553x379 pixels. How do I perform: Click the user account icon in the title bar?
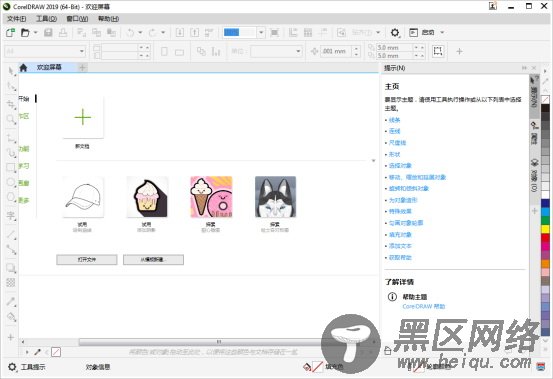coord(493,6)
